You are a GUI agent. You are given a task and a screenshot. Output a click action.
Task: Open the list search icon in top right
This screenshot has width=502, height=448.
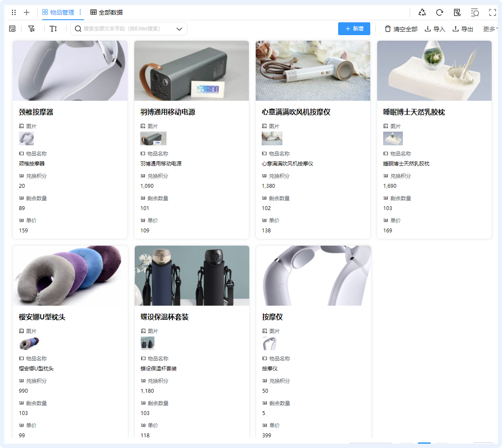click(475, 12)
